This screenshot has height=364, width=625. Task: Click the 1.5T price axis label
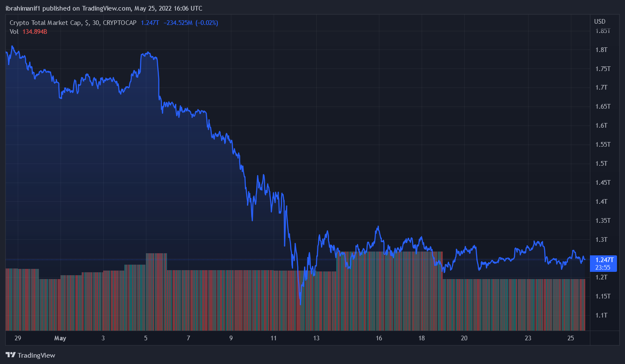click(x=601, y=164)
